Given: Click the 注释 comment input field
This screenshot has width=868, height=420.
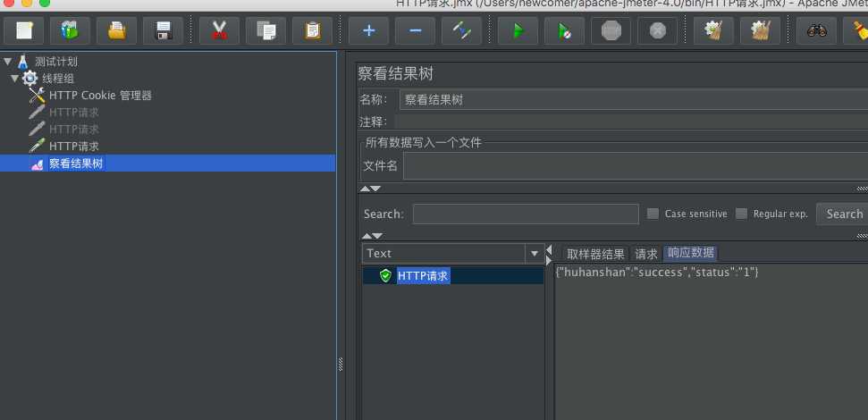Looking at the screenshot, I should click(631, 122).
